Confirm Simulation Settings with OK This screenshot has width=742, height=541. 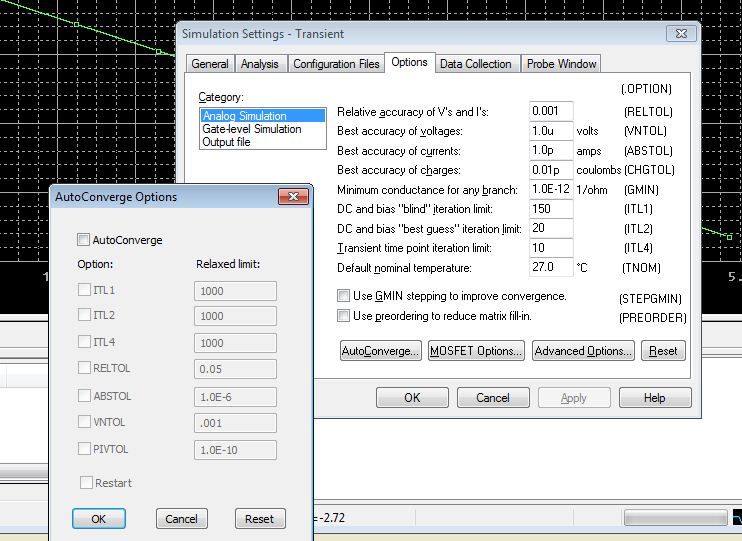click(412, 398)
